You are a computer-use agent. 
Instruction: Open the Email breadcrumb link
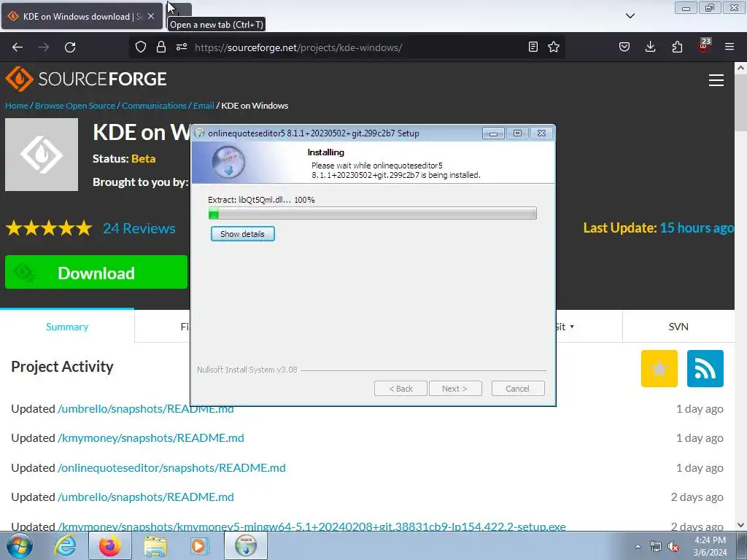tap(204, 106)
